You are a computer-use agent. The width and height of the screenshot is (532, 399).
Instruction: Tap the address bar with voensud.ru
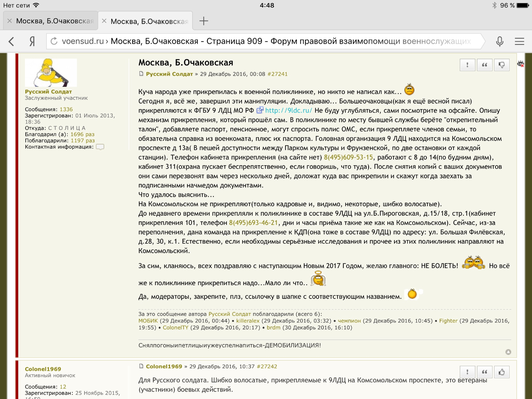point(266,41)
